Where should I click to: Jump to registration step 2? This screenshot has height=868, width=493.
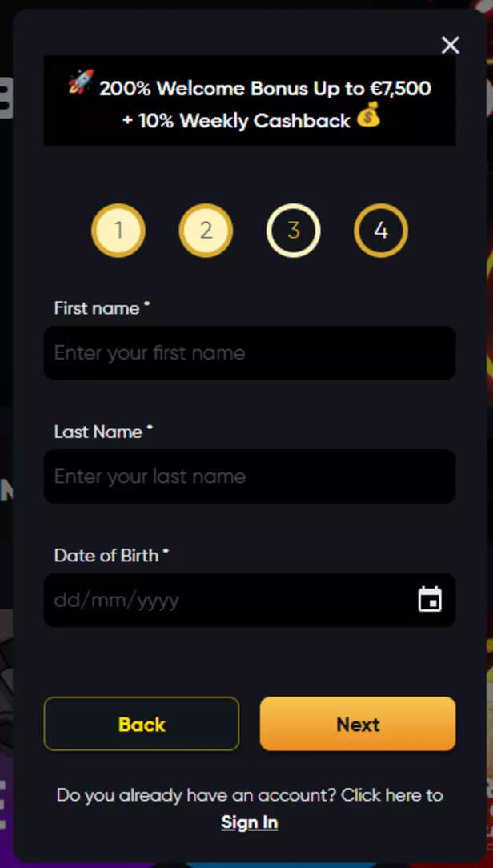click(206, 231)
